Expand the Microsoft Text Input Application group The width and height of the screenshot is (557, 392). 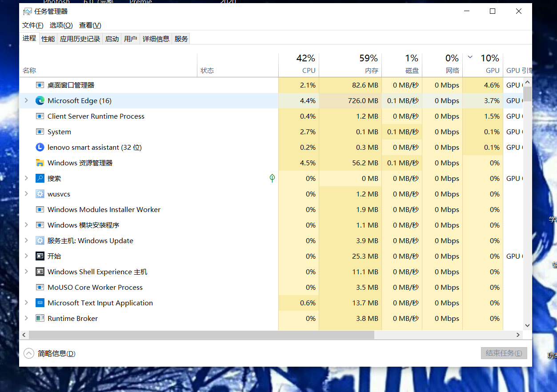[26, 303]
